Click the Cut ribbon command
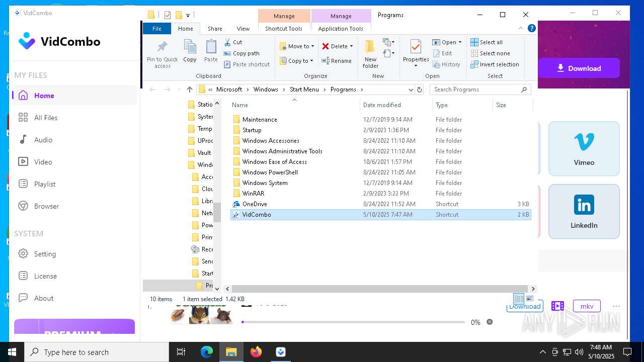Screen dimensions: 644x362 click(233, 42)
